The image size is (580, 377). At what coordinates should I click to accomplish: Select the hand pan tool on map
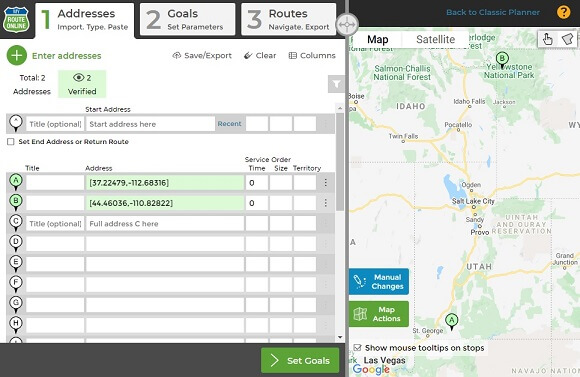[547, 39]
